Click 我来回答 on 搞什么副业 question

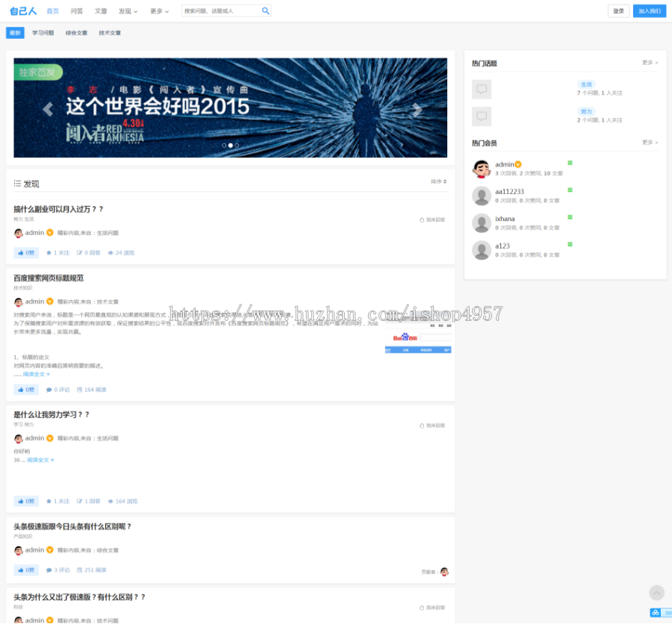click(432, 220)
